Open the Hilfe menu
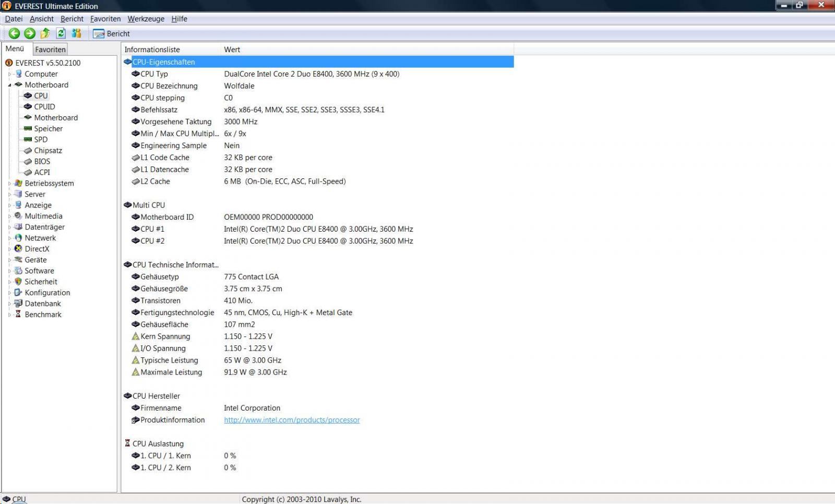The width and height of the screenshot is (835, 504). coord(179,19)
